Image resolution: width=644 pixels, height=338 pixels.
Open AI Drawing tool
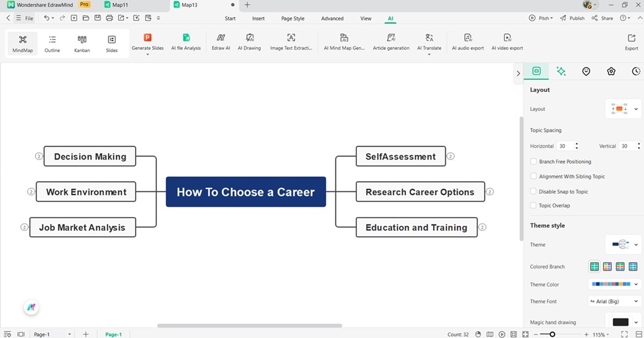click(249, 42)
